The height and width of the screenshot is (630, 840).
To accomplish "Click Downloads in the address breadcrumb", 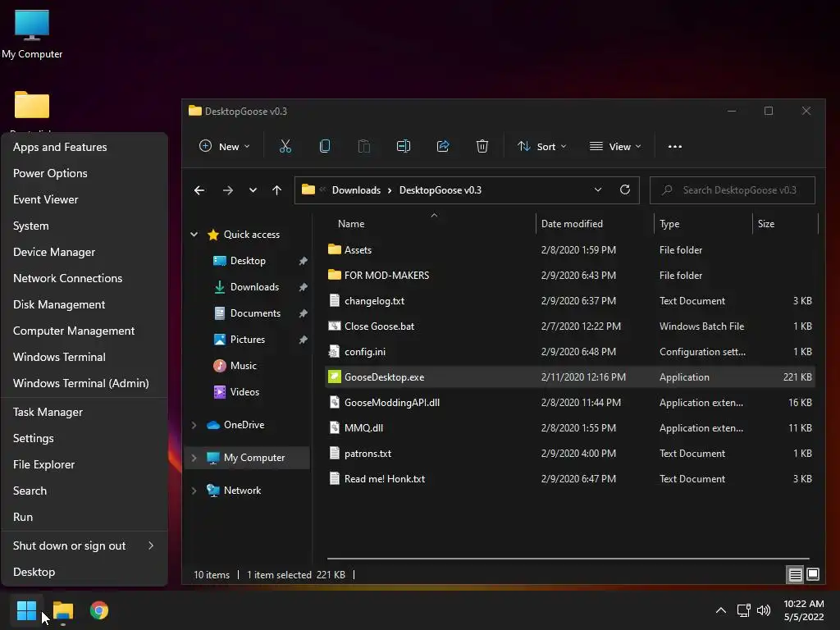I will click(356, 190).
